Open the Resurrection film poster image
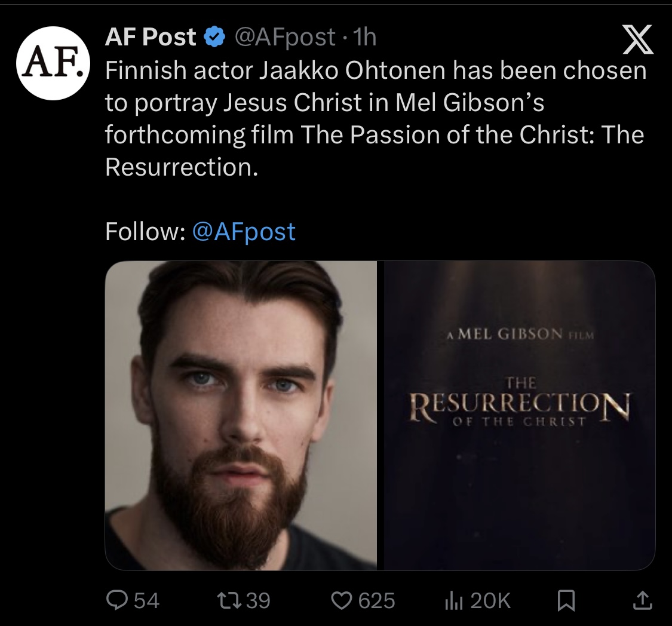The image size is (672, 626). pos(519,415)
